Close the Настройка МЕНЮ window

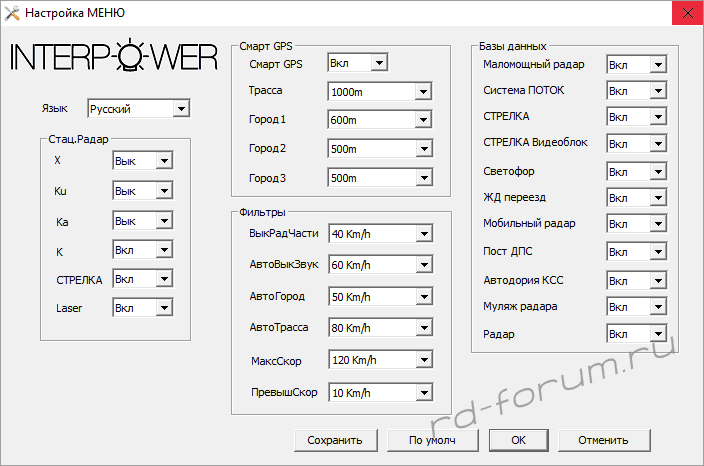(687, 13)
